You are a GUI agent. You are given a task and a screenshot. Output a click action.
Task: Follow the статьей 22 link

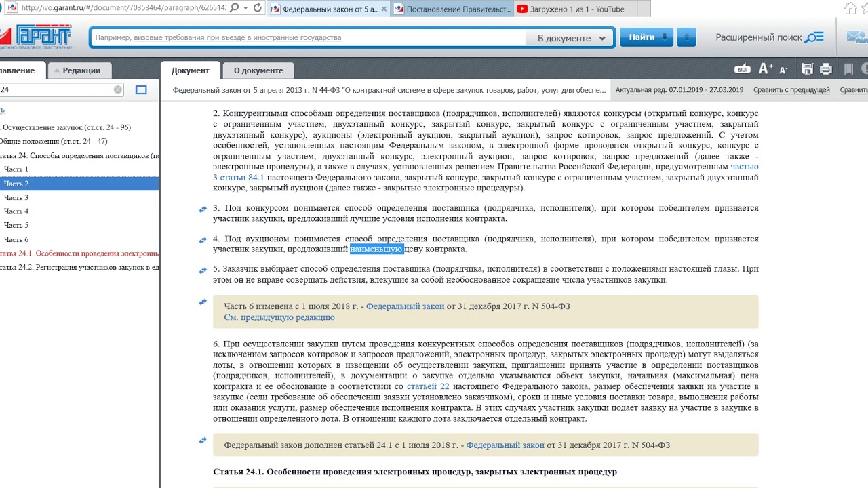point(428,386)
